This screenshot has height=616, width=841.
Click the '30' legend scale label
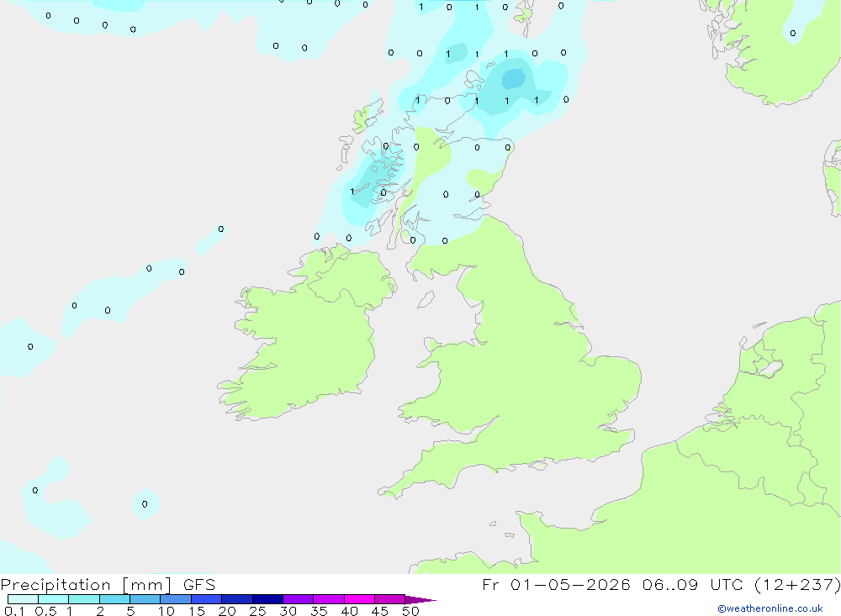click(x=288, y=611)
